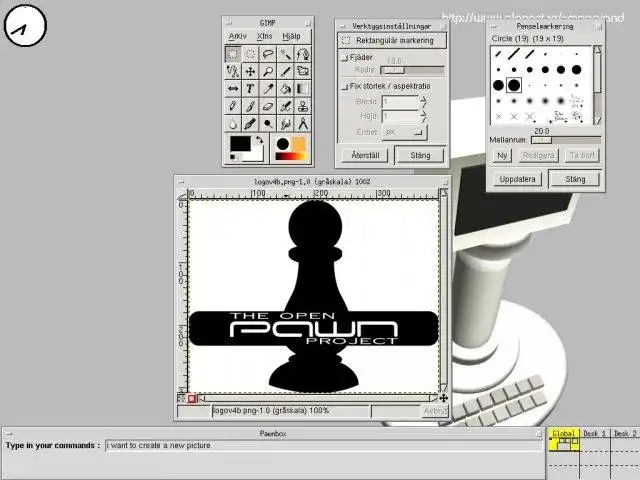Reset colors to default black and white
Image resolution: width=640 pixels, height=480 pixels.
[233, 157]
